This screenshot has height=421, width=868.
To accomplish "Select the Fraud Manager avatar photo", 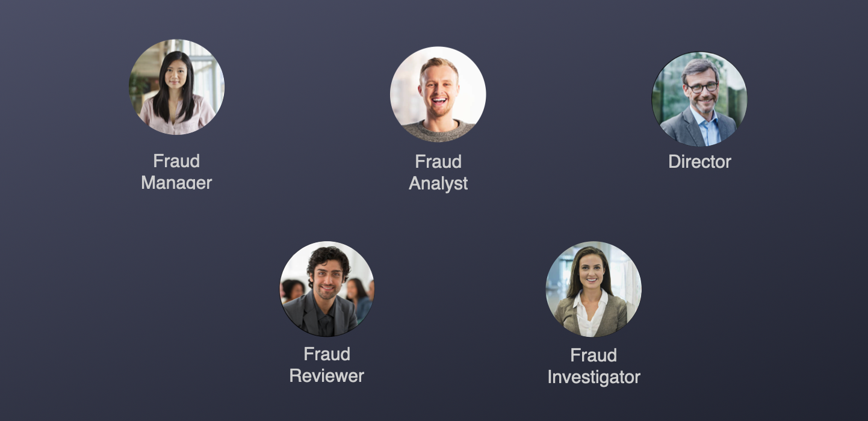I will coord(176,87).
